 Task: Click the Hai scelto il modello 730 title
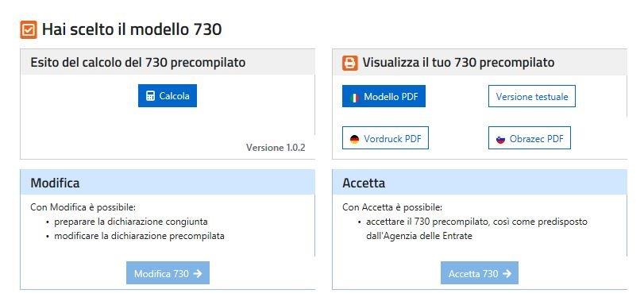(x=132, y=29)
